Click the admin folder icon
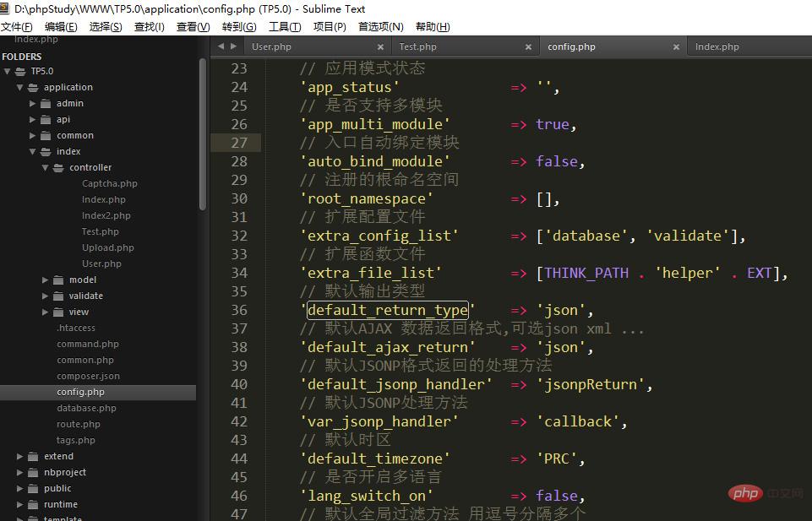 pyautogui.click(x=46, y=104)
